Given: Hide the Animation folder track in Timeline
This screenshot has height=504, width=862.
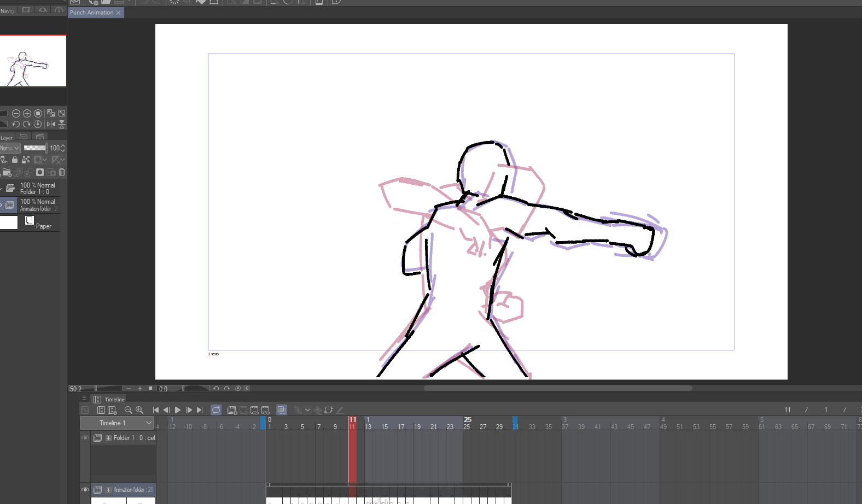Looking at the screenshot, I should pos(85,490).
